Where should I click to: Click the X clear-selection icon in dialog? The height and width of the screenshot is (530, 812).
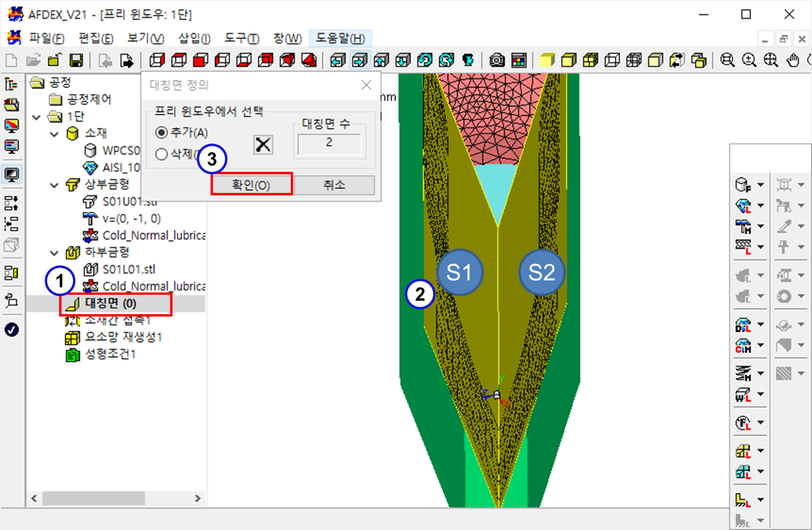[263, 145]
